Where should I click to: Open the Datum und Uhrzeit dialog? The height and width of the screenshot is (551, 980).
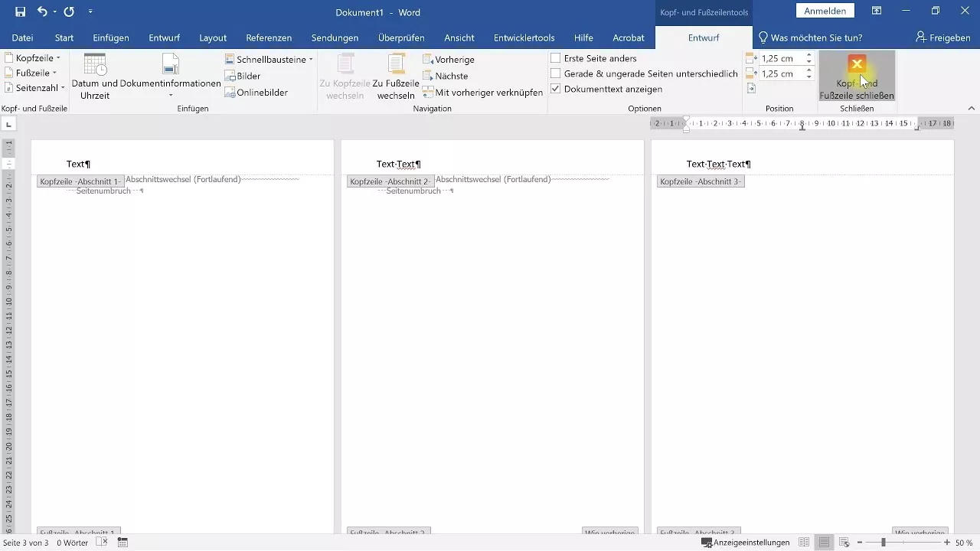click(93, 77)
